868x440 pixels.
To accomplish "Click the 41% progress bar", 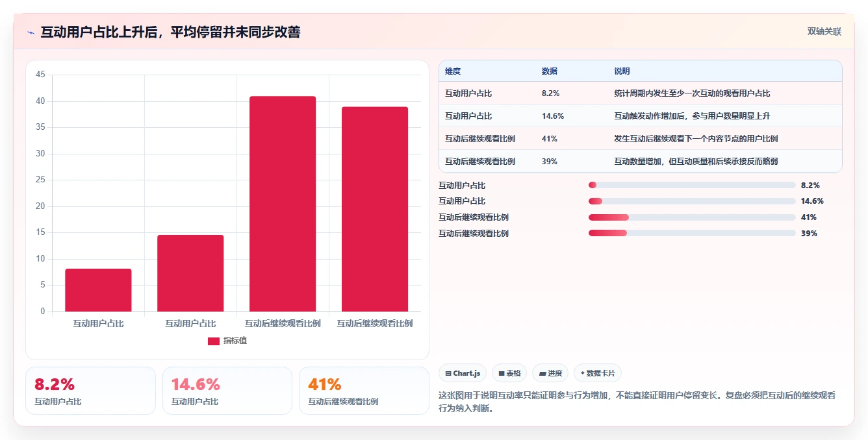I will point(692,217).
